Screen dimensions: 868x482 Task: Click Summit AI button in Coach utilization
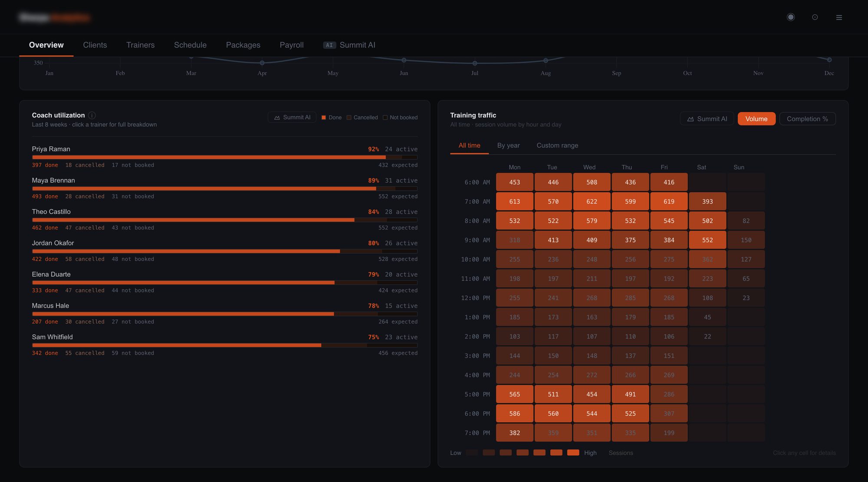pyautogui.click(x=292, y=118)
